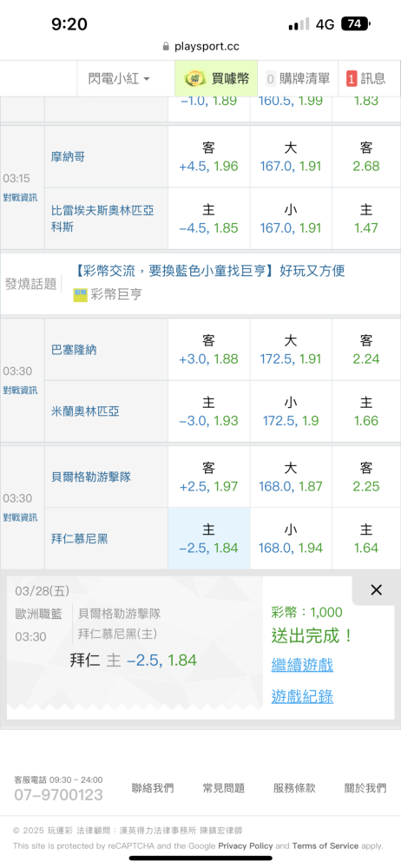The height and width of the screenshot is (868, 401).
Task: Click the 彩幣巨亨 author avatar icon
Action: click(x=81, y=294)
